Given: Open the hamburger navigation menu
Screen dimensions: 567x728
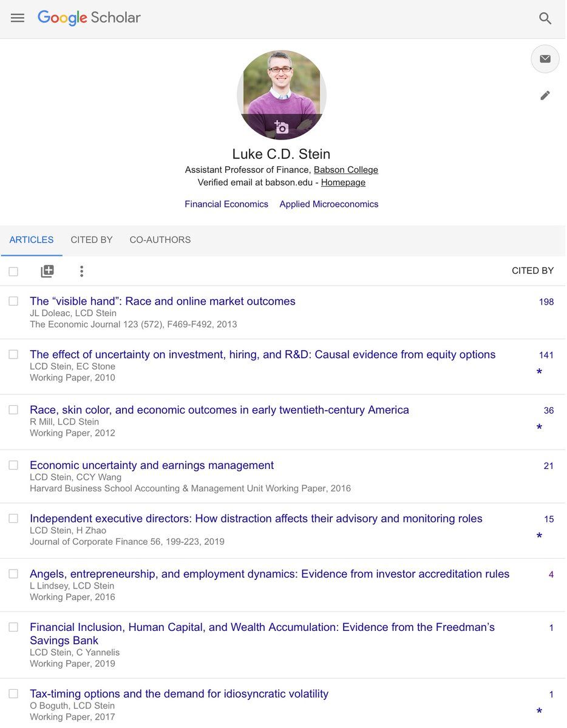Looking at the screenshot, I should (18, 18).
